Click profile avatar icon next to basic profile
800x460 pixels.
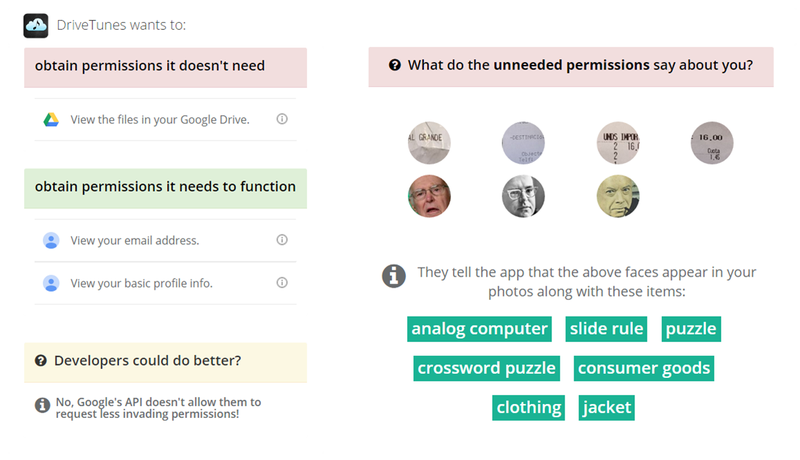coord(51,283)
